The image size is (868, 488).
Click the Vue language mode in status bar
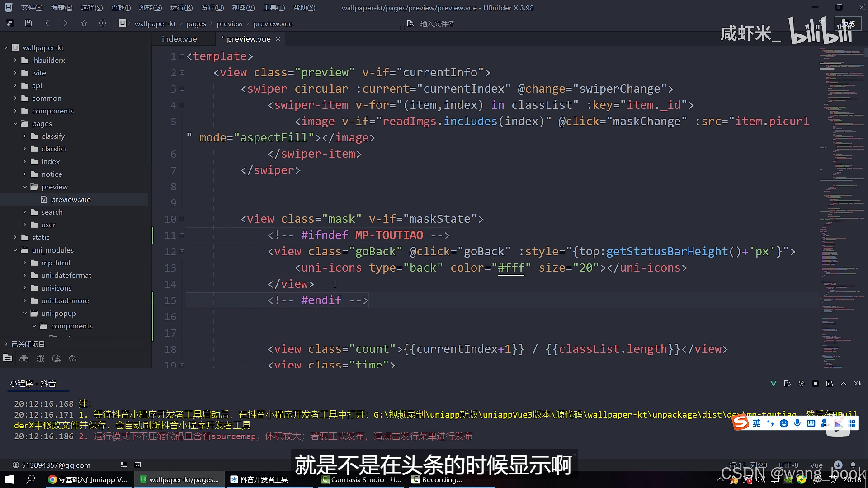click(816, 465)
